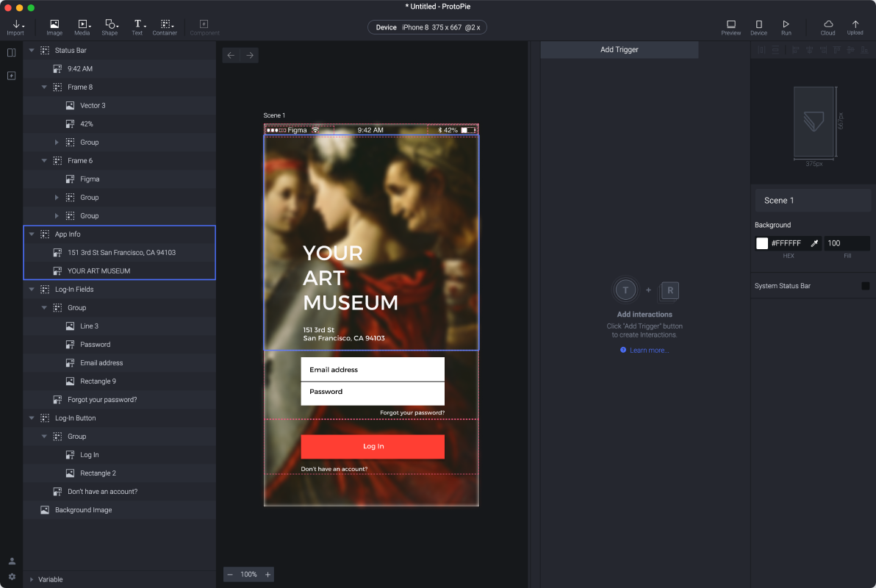Select the Don't have an account? layer
Image resolution: width=876 pixels, height=588 pixels.
tap(120, 492)
